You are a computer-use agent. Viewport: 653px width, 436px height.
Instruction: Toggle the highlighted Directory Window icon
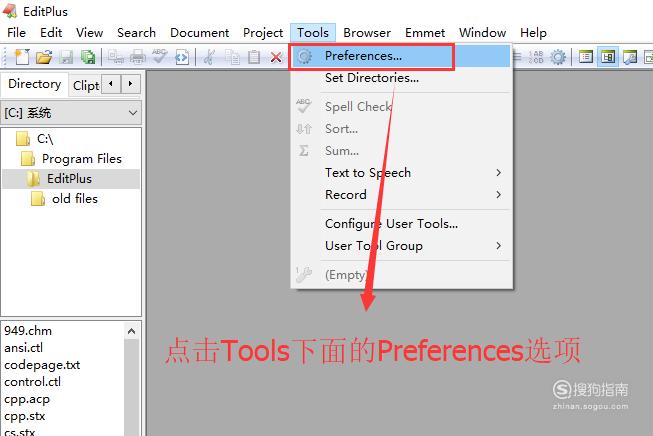[x=608, y=57]
